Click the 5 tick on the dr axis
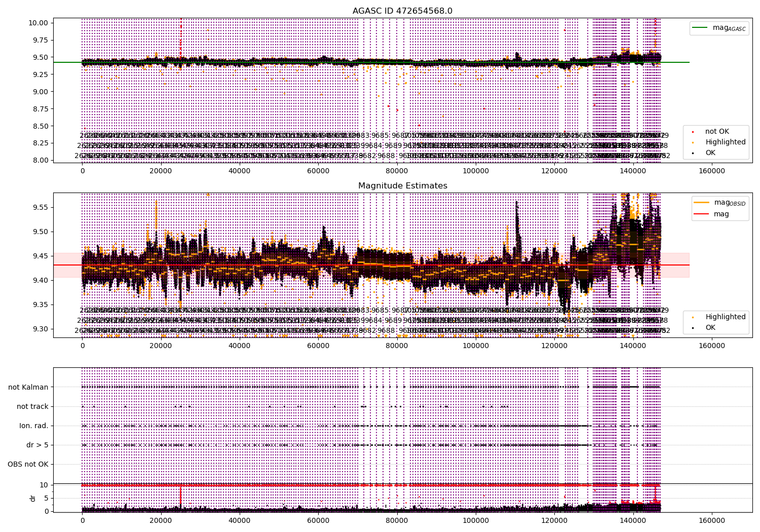Image resolution: width=760 pixels, height=532 pixels. 46,498
